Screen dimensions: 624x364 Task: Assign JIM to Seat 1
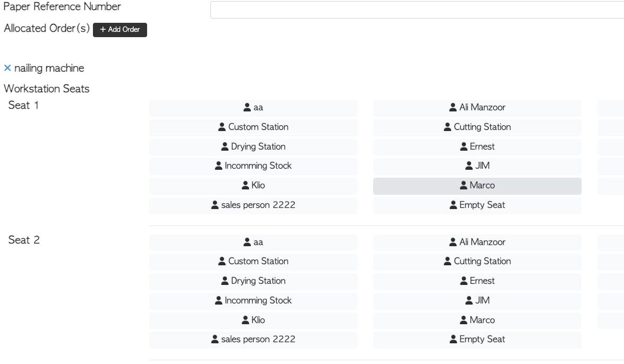click(477, 166)
